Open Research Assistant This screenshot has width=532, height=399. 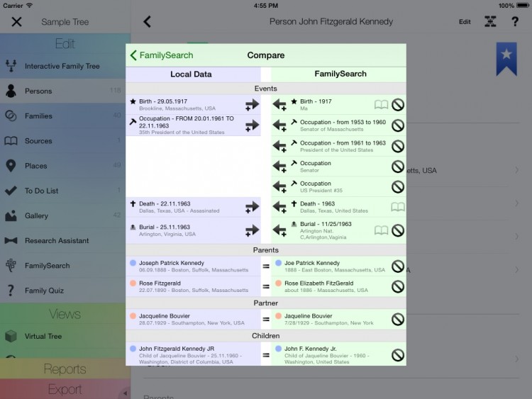[x=65, y=241]
